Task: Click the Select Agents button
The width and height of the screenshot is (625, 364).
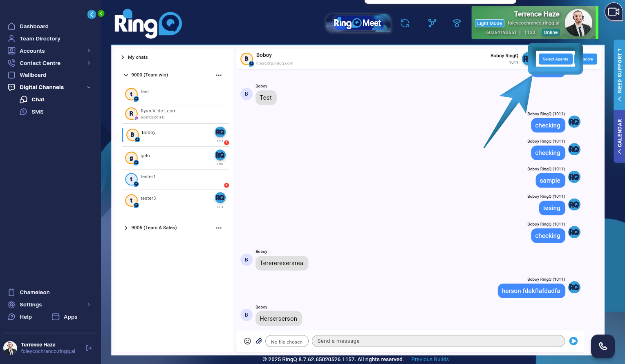Action: coord(555,59)
